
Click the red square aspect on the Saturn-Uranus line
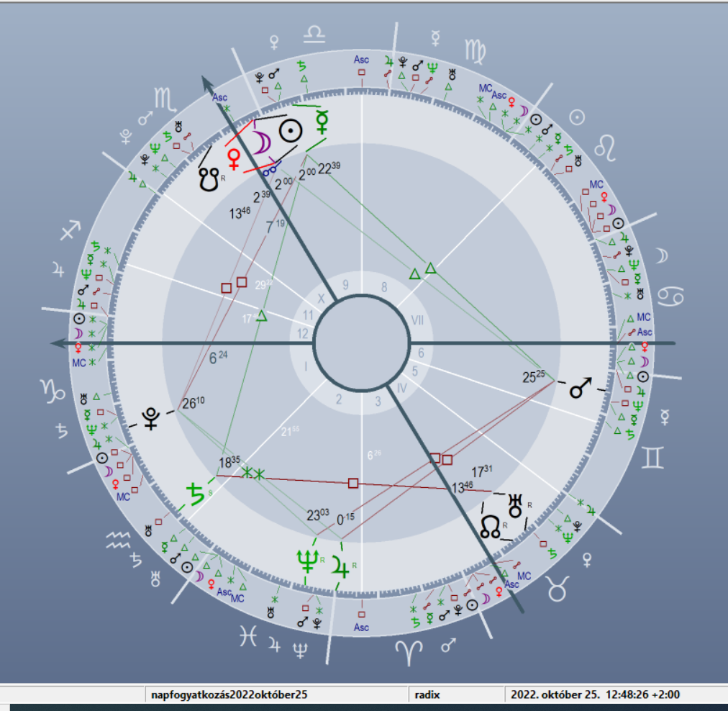tap(352, 483)
